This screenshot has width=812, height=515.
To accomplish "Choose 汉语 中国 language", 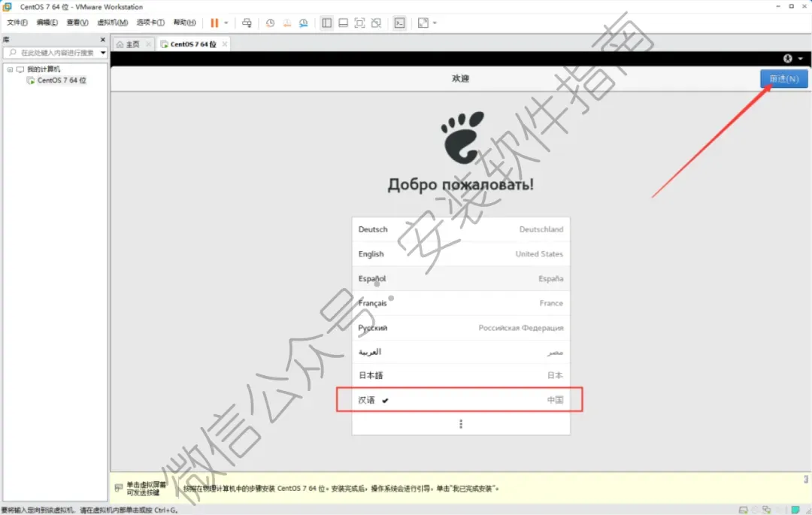I will coord(460,399).
